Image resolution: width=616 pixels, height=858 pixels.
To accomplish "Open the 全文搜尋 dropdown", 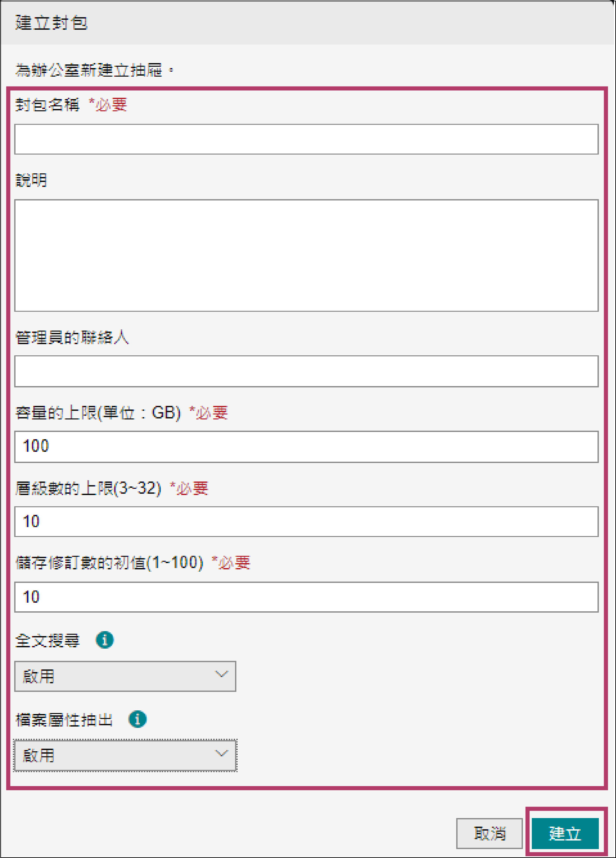I will [125, 676].
